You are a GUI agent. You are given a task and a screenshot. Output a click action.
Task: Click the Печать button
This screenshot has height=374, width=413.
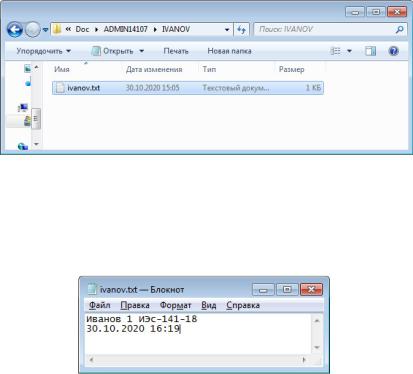point(176,51)
